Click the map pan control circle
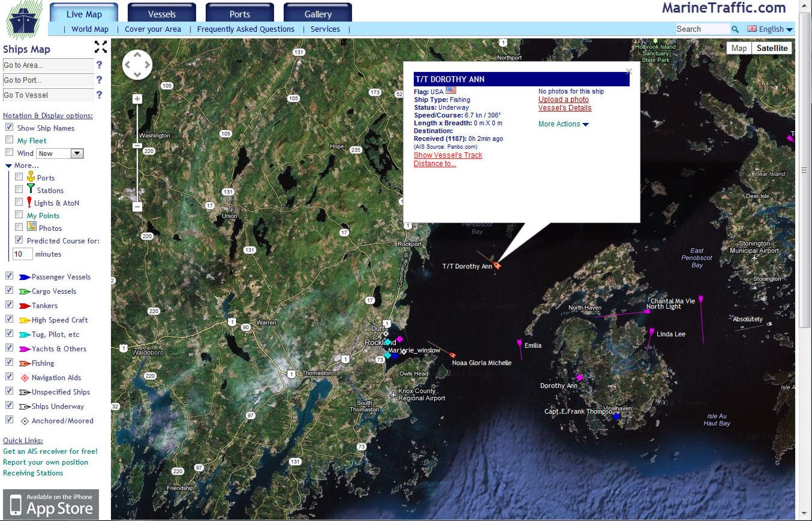Viewport: 812px width, 521px height. click(137, 65)
